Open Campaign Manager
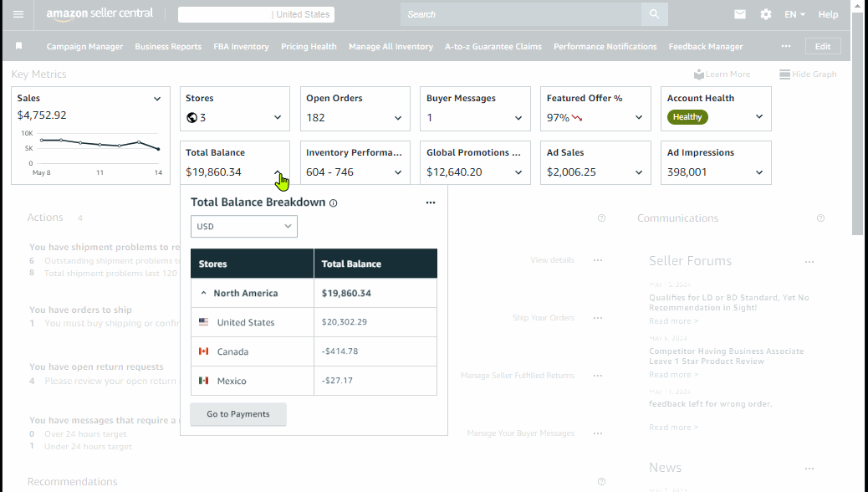Image resolution: width=868 pixels, height=492 pixels. point(84,47)
